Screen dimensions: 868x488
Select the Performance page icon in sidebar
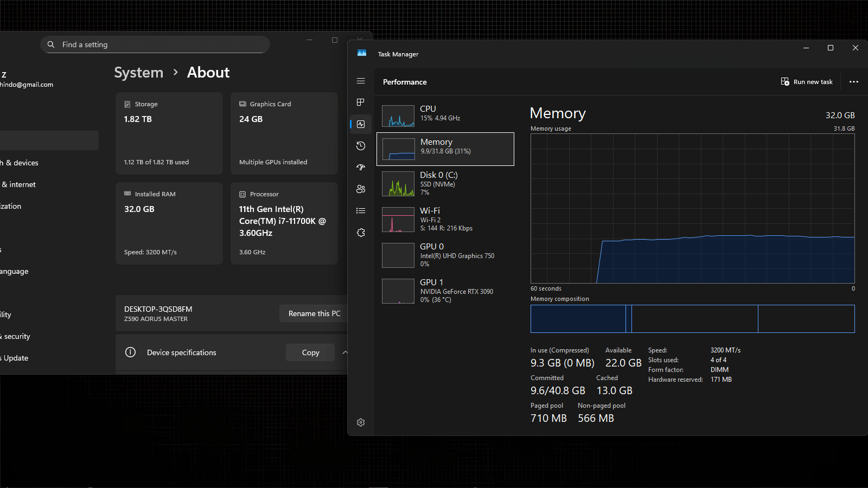[x=361, y=124]
